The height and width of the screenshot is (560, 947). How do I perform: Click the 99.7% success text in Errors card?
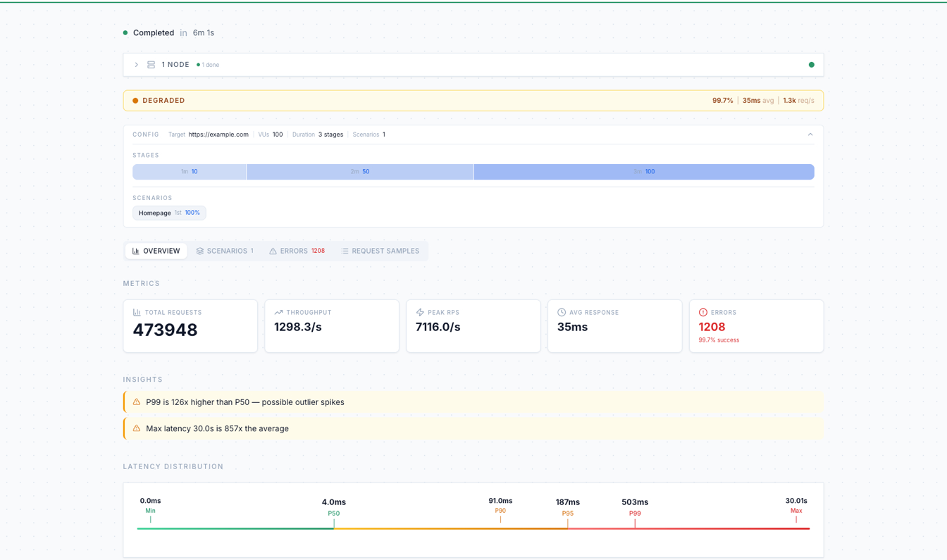tap(719, 340)
